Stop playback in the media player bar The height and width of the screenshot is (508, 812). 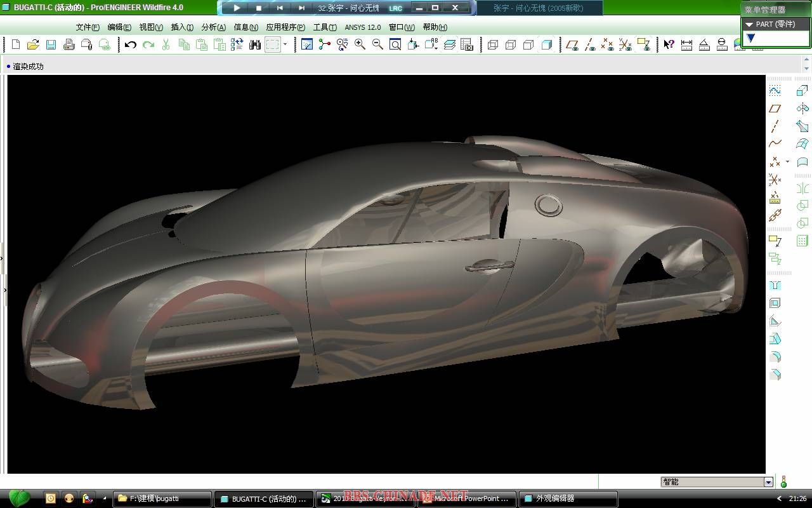tap(258, 8)
